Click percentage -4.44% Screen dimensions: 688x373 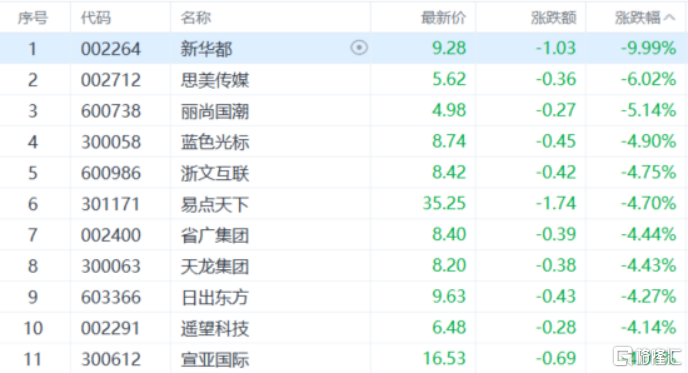pos(649,234)
